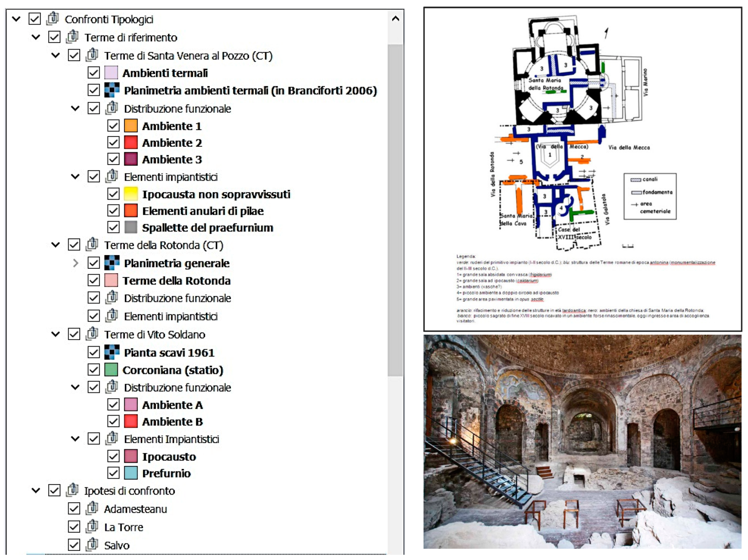Uncheck the Ambiente 1 layer
Image resolution: width=748 pixels, height=560 pixels.
(113, 125)
